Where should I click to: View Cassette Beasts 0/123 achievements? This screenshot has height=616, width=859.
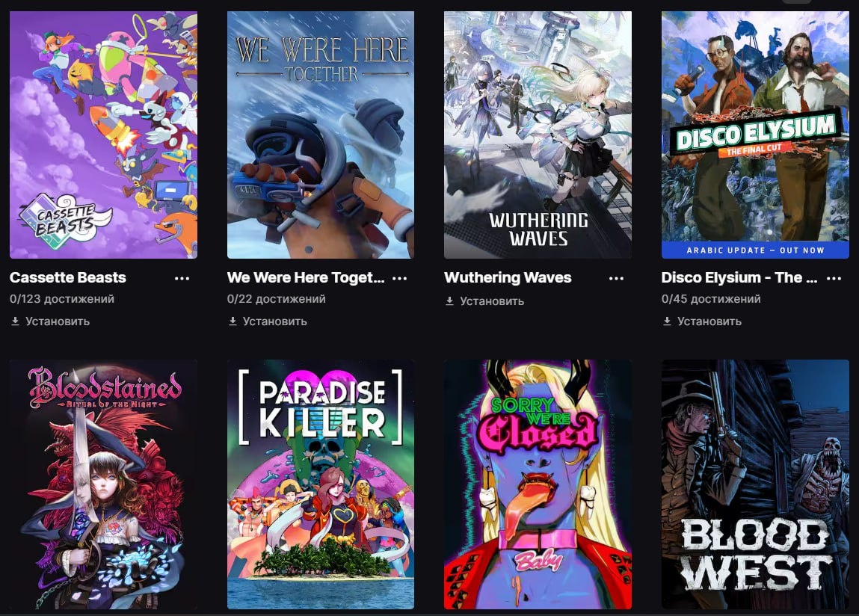tap(62, 299)
